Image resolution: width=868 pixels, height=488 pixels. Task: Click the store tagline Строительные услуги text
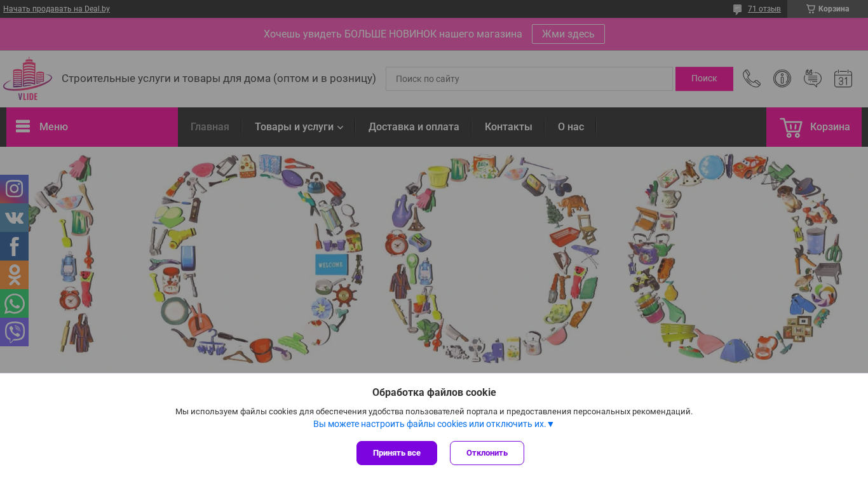(x=219, y=78)
